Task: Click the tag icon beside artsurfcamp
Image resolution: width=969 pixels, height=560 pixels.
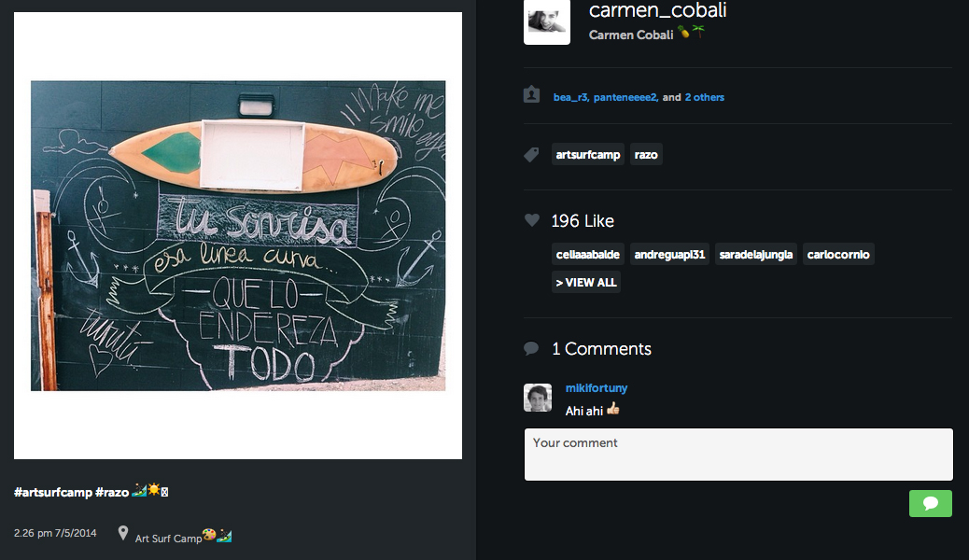Action: [x=531, y=155]
